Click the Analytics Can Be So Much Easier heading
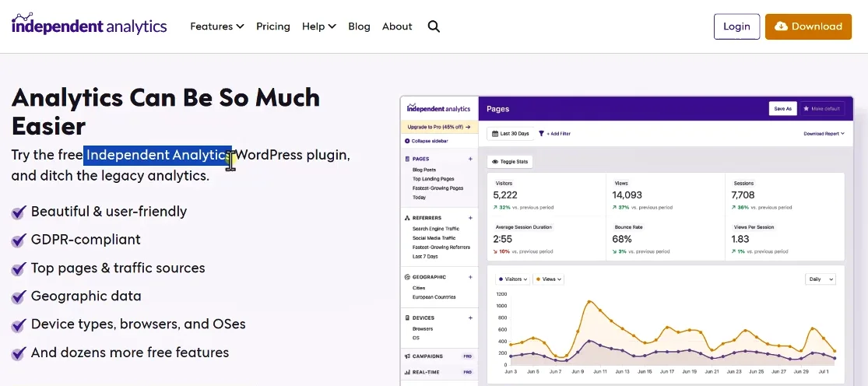Screen dimensions: 868x386 pyautogui.click(x=166, y=112)
